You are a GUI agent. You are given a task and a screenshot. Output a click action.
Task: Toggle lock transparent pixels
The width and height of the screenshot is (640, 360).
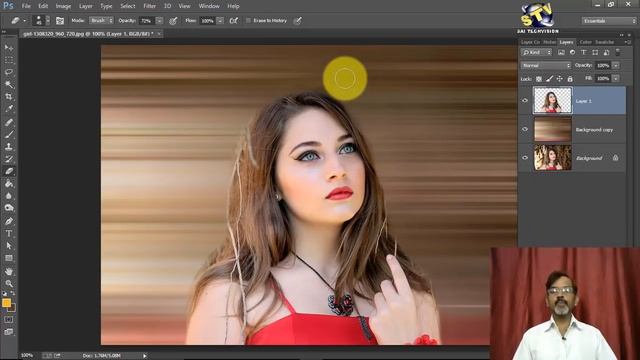coord(539,78)
